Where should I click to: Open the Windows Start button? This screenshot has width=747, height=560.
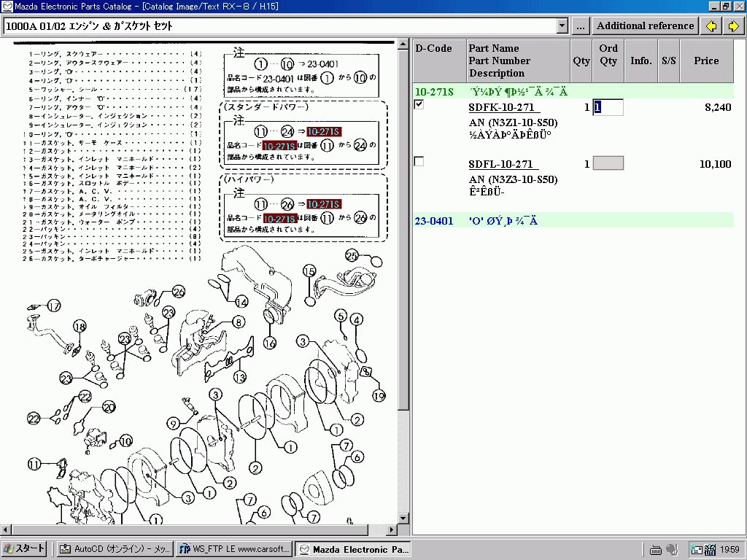coord(24,548)
